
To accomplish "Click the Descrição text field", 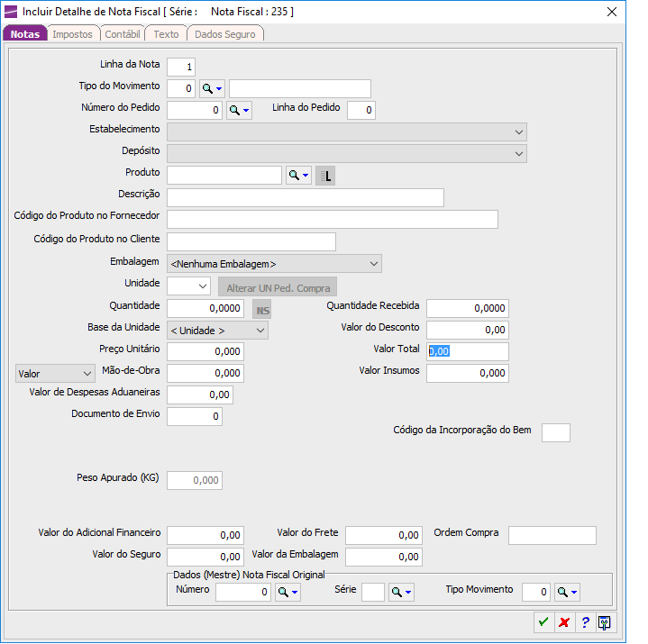I will [306, 198].
